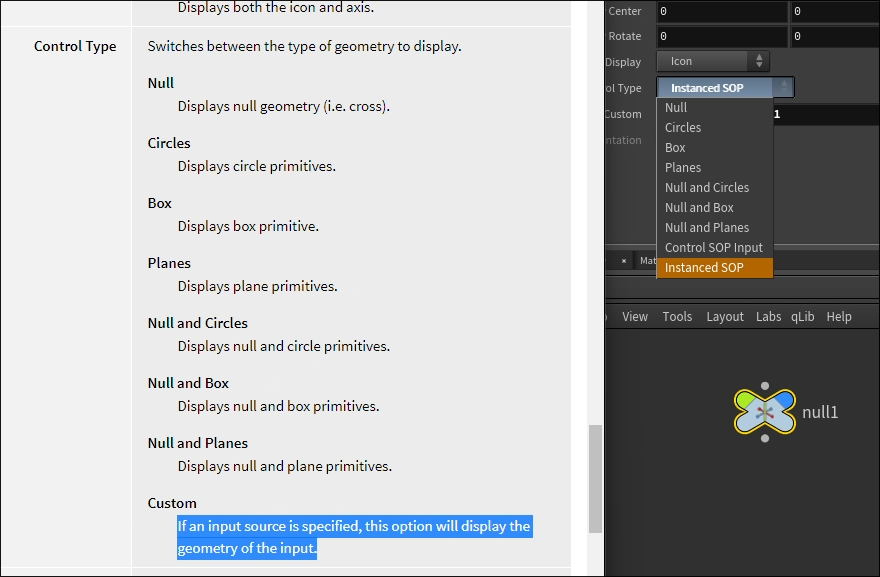This screenshot has width=880, height=577.
Task: Open the qLib menu
Action: tap(803, 317)
